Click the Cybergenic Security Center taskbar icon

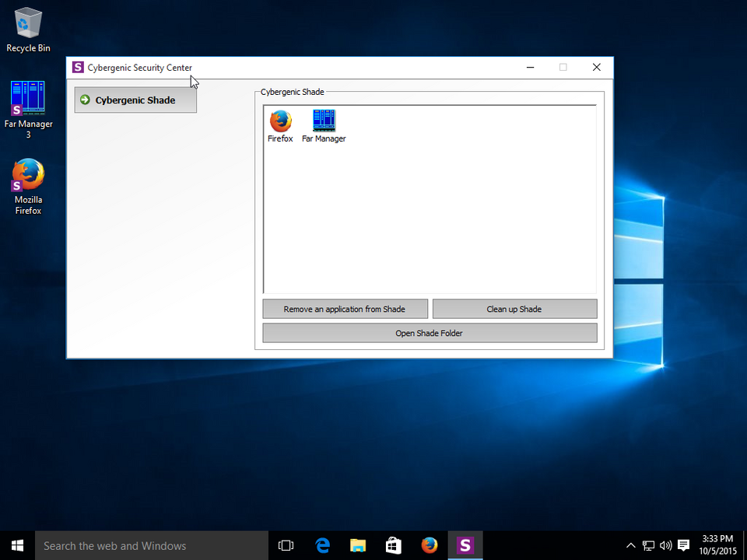point(465,545)
